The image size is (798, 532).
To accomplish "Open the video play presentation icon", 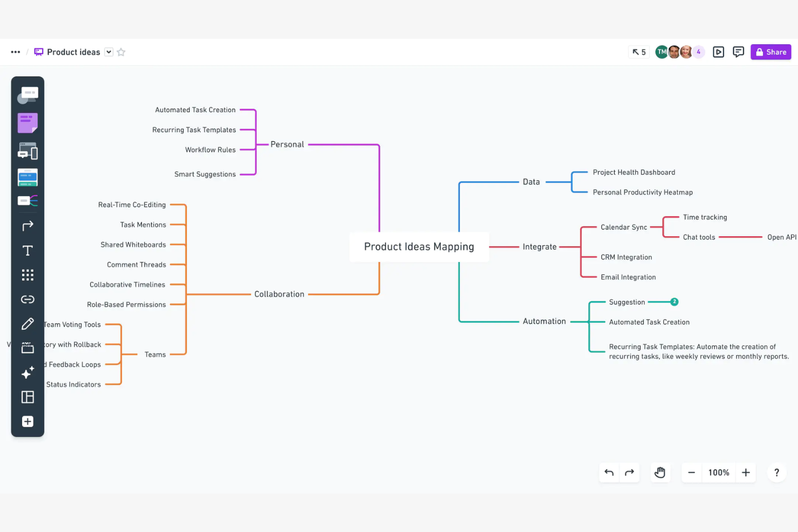I will click(x=718, y=52).
